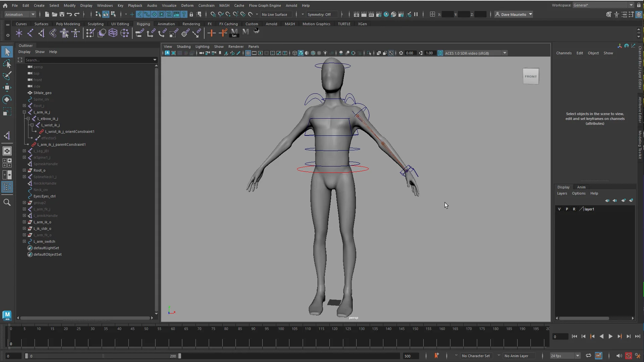Click the Anim tab in the Channel Box area

pos(581,187)
